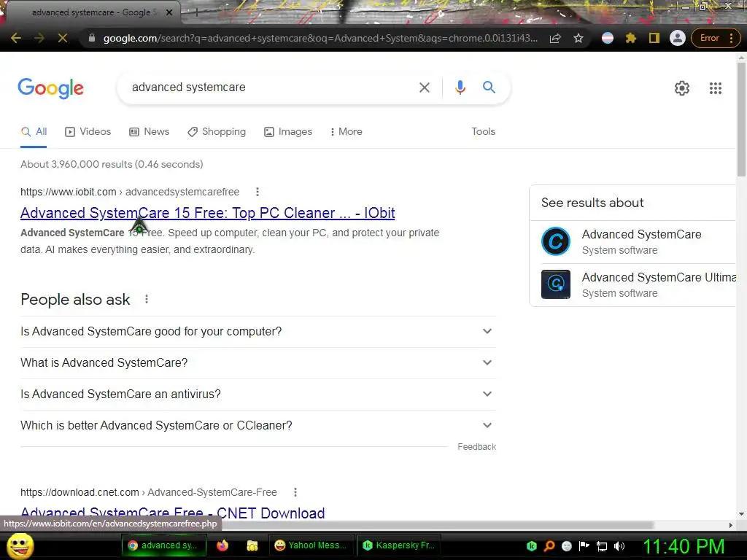Switch to the Videos tab

(x=88, y=132)
